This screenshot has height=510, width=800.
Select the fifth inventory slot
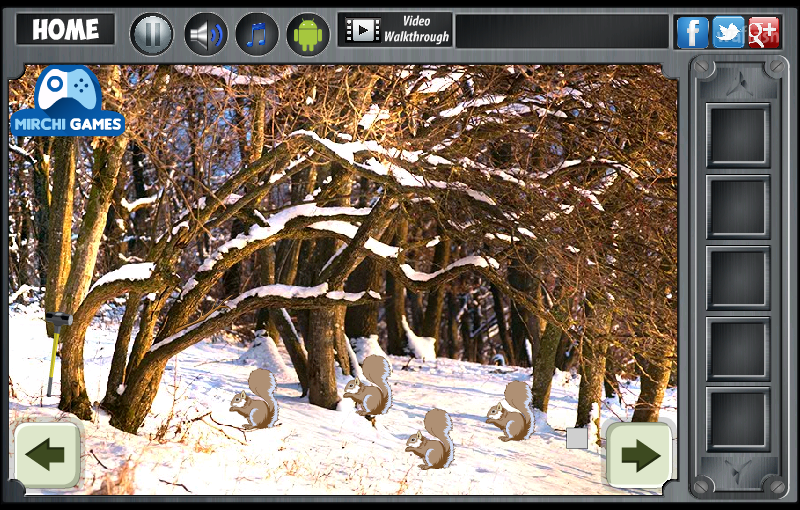pos(738,419)
